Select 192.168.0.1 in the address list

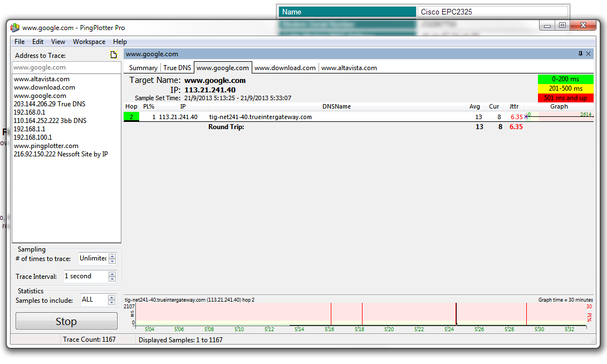pos(30,112)
